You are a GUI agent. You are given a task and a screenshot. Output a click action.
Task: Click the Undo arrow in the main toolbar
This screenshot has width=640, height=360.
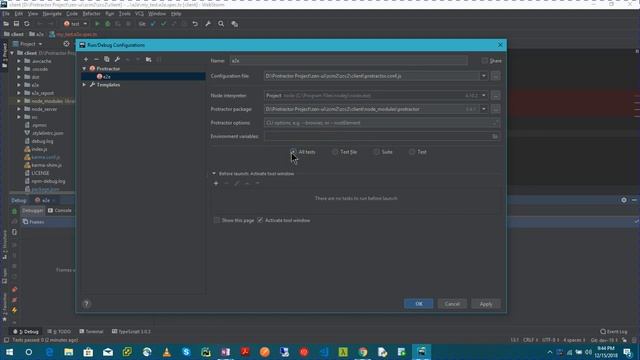tap(195, 24)
